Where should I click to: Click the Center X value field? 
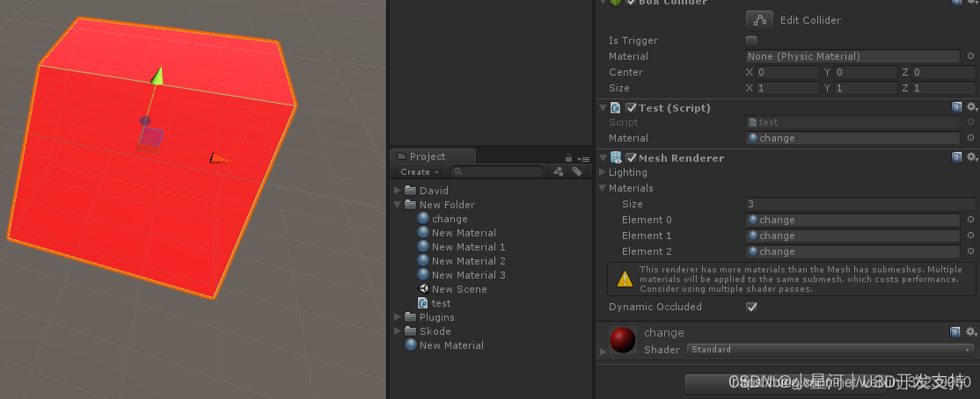(x=787, y=72)
